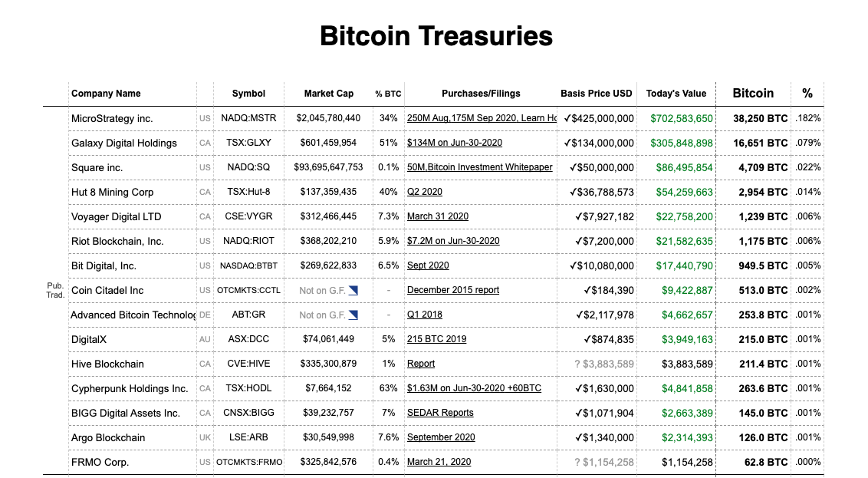
Task: Click the $1.63M on Jun-30-2020 +60BTC link
Action: (474, 388)
